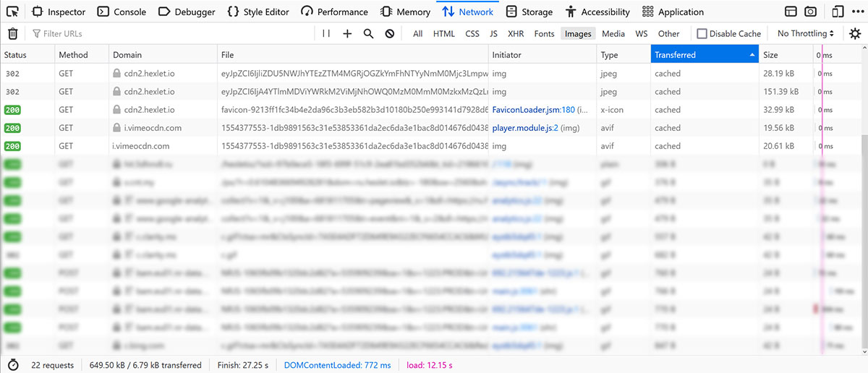Filter requests by HTML
The height and width of the screenshot is (373, 868).
coord(444,33)
